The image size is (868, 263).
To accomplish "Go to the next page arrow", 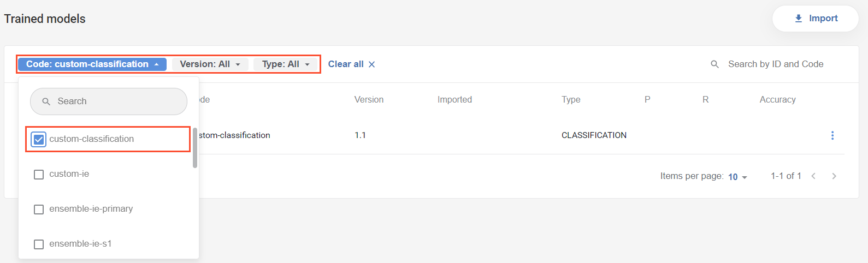I will click(834, 176).
